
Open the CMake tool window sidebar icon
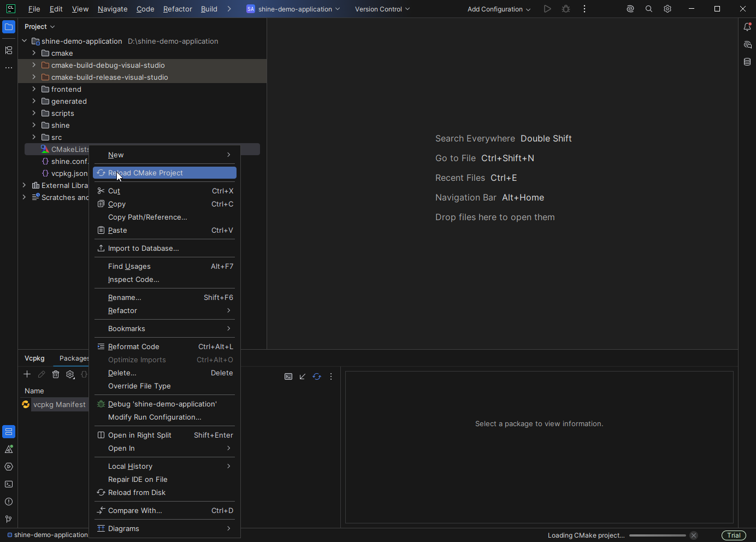[9, 449]
